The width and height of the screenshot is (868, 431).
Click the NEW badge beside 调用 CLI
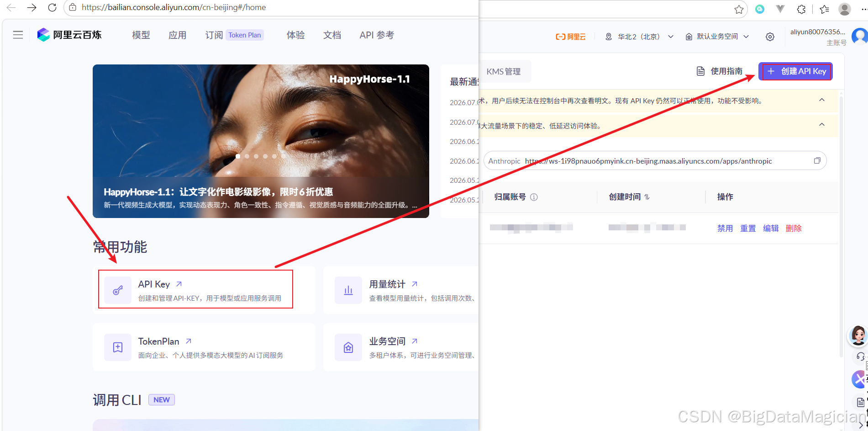(162, 400)
